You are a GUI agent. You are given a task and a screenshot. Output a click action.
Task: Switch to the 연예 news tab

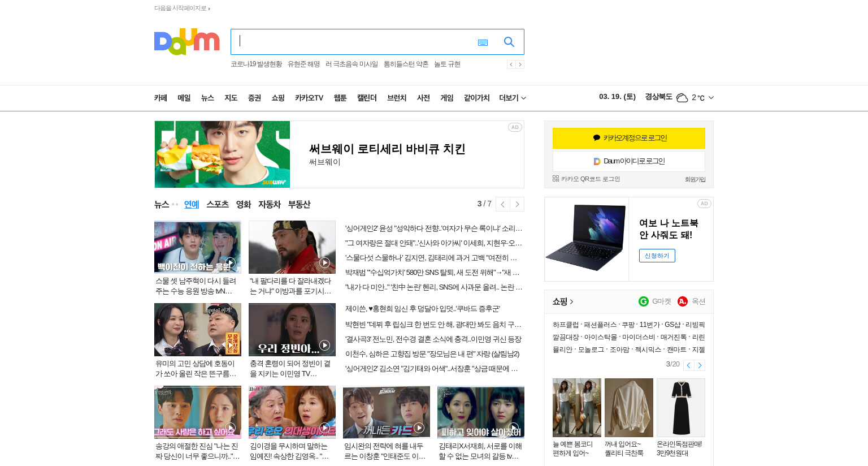pyautogui.click(x=192, y=204)
